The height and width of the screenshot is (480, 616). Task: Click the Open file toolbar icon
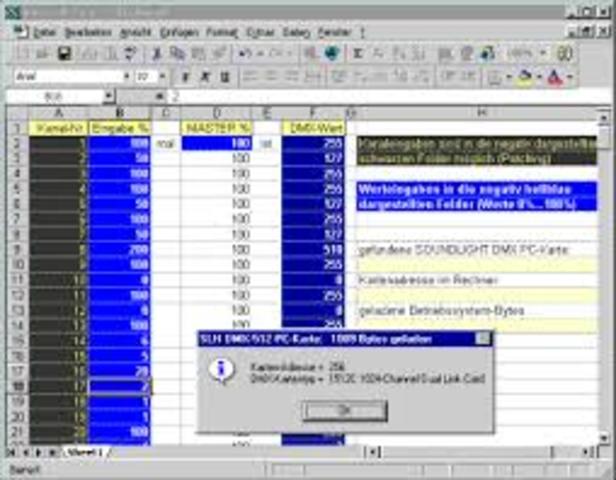pyautogui.click(x=43, y=53)
